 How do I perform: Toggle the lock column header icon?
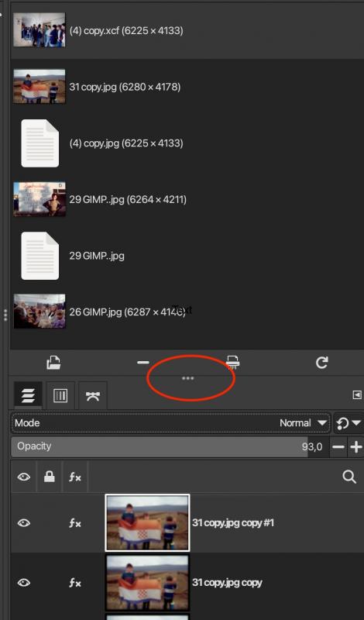pos(49,477)
